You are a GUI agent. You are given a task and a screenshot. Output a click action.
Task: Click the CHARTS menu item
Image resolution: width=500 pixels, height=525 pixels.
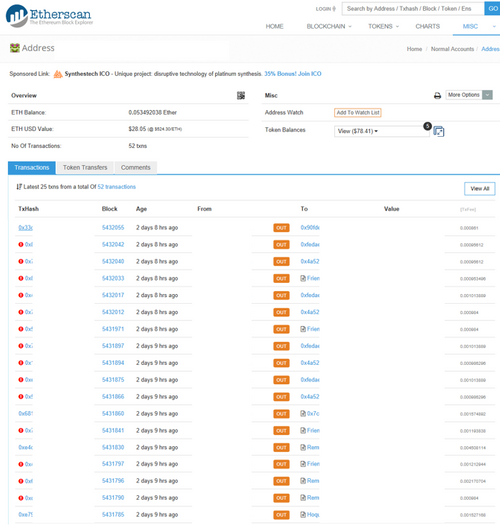click(428, 26)
